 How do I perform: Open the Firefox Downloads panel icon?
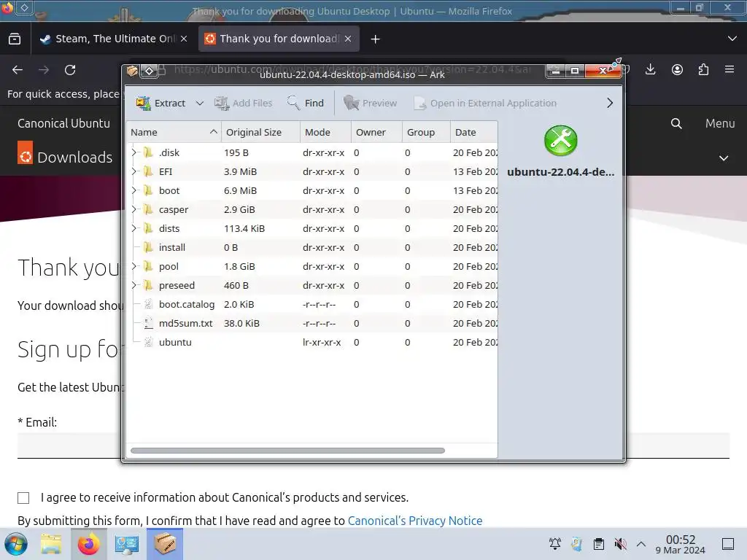point(650,70)
